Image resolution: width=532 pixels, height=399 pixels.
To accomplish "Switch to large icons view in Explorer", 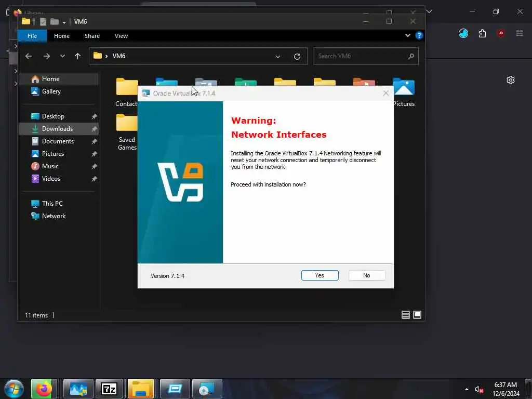I will pyautogui.click(x=417, y=315).
